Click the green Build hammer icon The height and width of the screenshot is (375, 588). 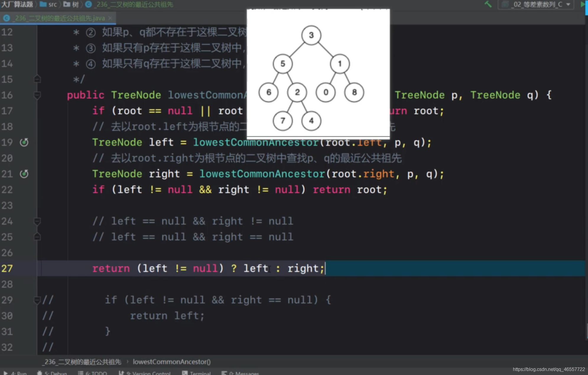pyautogui.click(x=488, y=4)
